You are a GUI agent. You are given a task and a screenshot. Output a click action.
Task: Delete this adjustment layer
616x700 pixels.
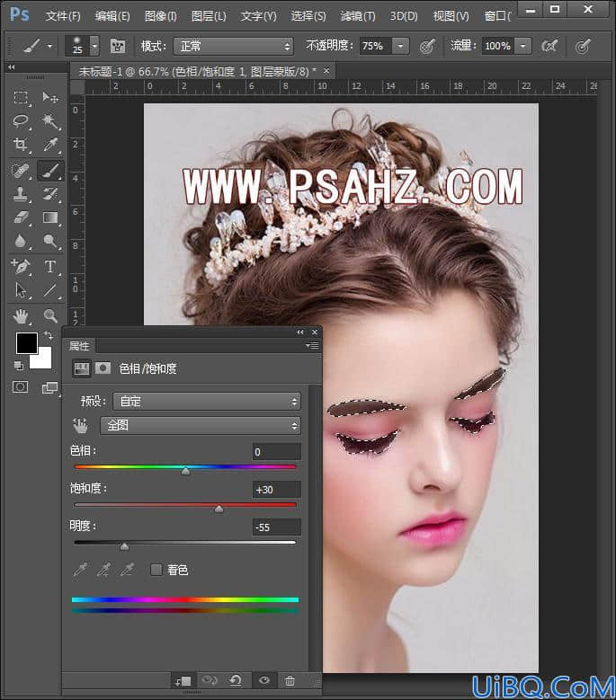[x=290, y=681]
